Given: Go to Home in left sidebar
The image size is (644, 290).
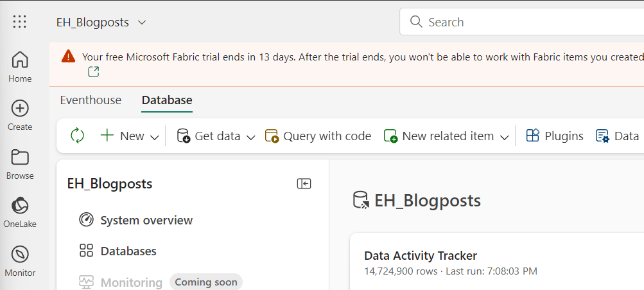Looking at the screenshot, I should (20, 67).
